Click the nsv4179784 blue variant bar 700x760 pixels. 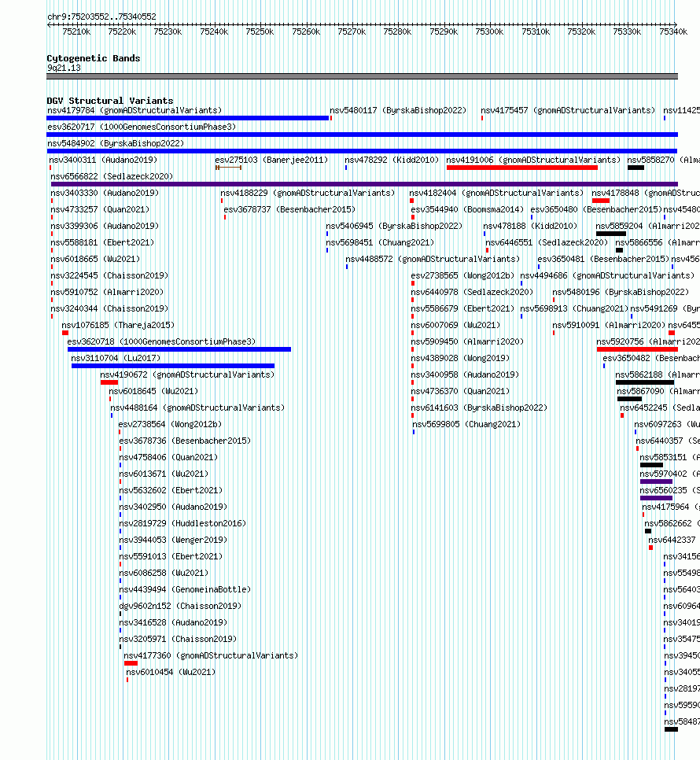click(187, 118)
